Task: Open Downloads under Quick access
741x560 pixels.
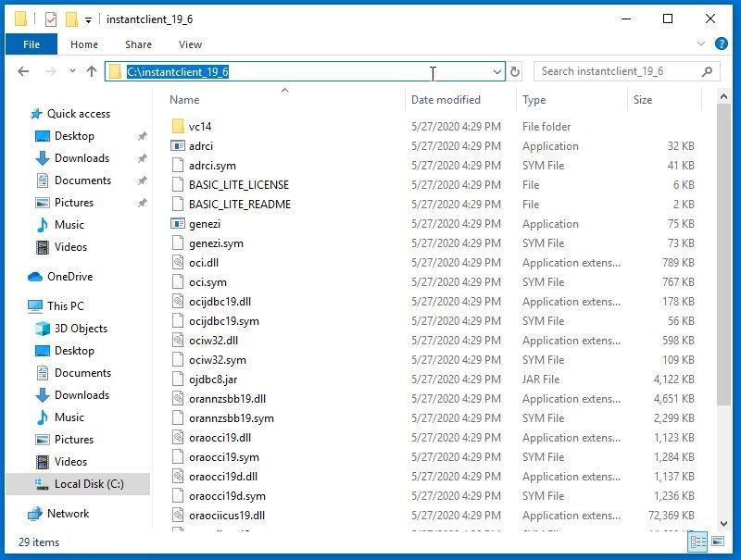Action: click(72, 158)
